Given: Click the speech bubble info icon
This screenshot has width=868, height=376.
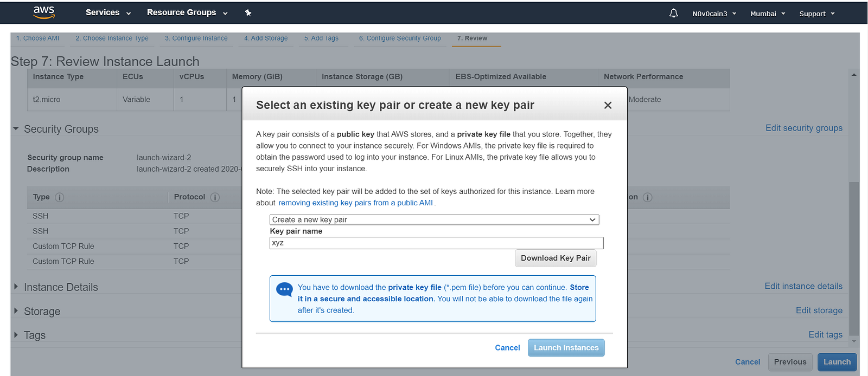Looking at the screenshot, I should click(284, 289).
